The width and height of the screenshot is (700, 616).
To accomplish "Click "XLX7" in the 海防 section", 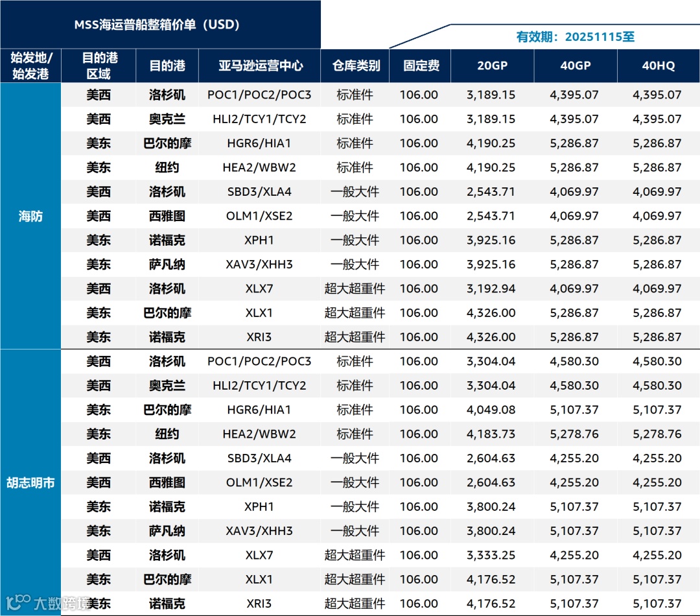I will click(259, 289).
